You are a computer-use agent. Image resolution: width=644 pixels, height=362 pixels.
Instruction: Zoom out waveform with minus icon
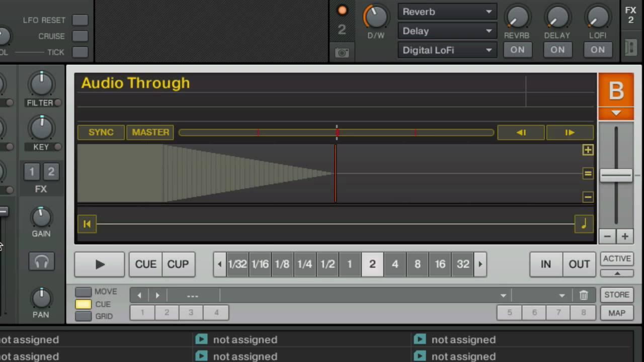coord(588,197)
